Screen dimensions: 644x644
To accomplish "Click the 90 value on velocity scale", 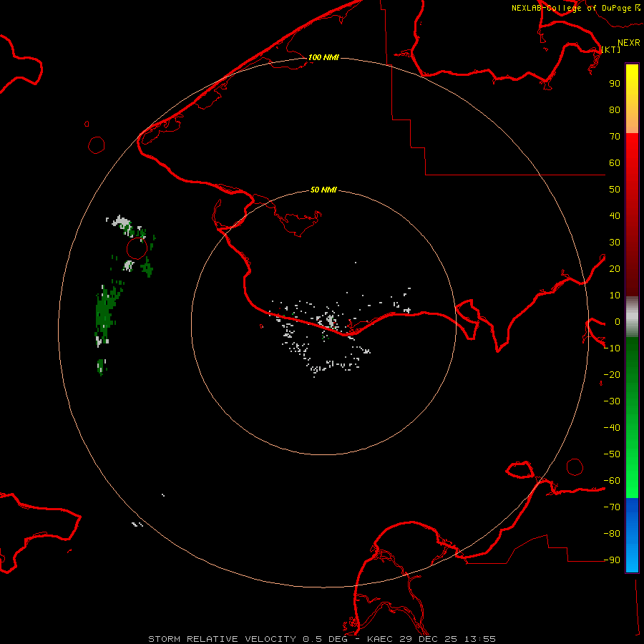I will tap(615, 84).
